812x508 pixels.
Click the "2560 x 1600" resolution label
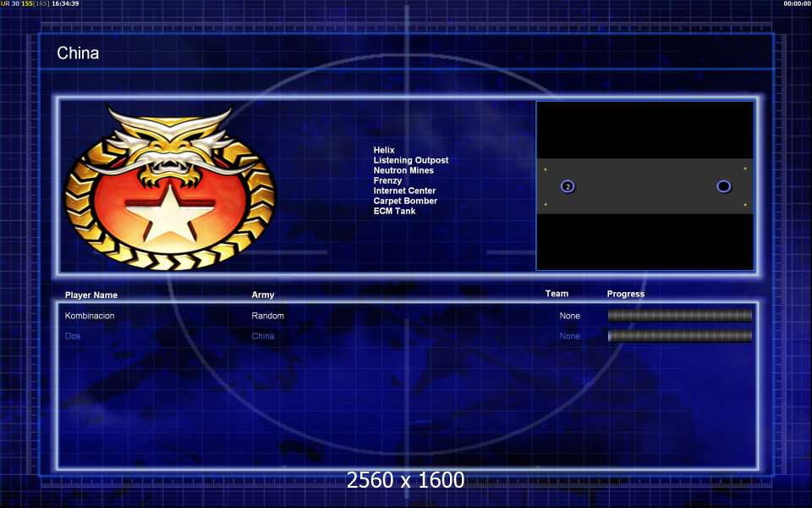(x=405, y=480)
